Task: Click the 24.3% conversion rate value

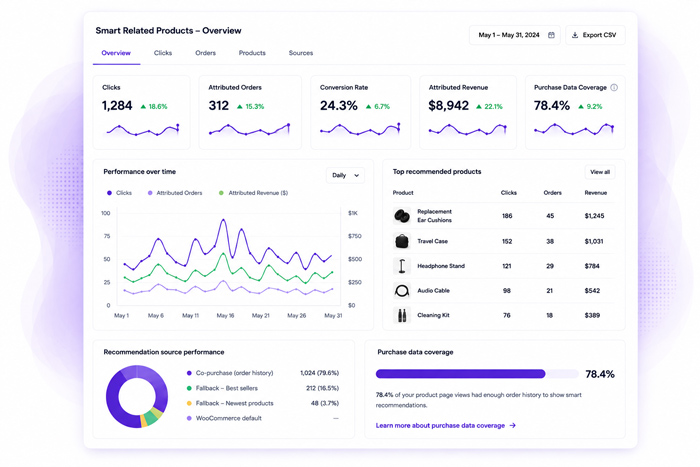Action: [339, 106]
